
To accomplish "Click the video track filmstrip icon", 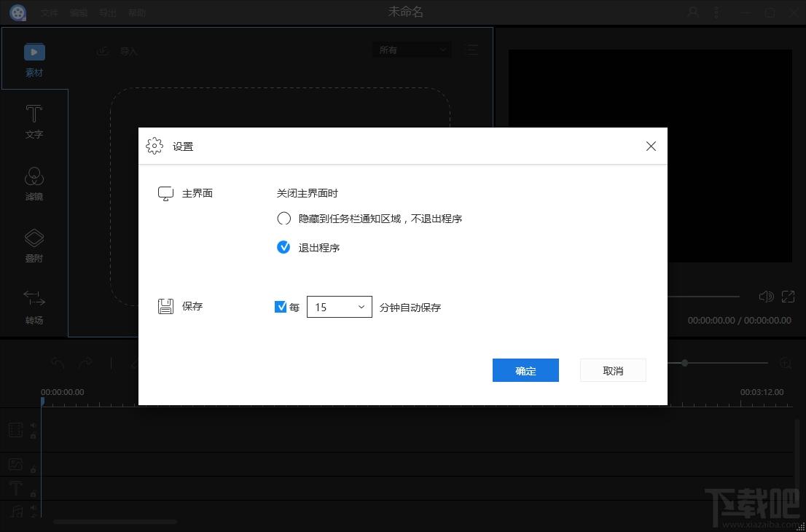I will pos(16,430).
